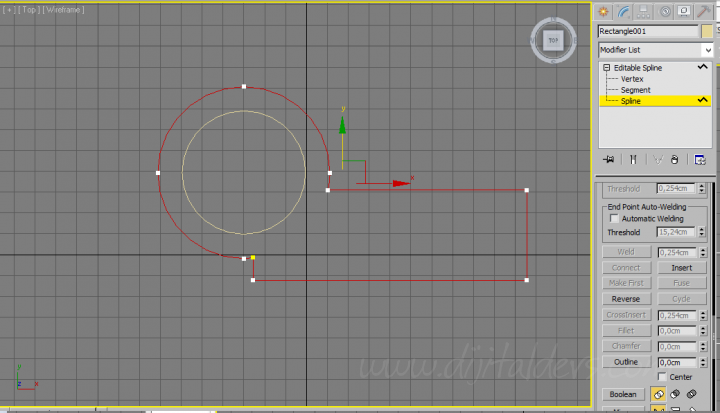Open the Hierarchy command panel tab
Image resolution: width=720 pixels, height=413 pixels.
pyautogui.click(x=643, y=12)
